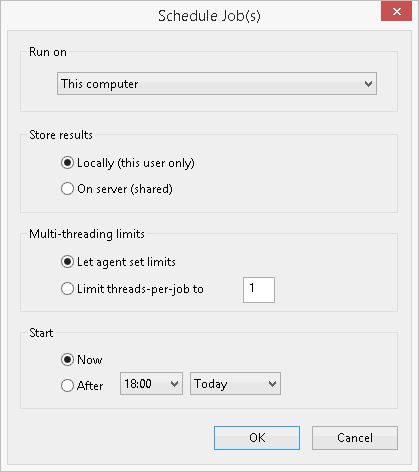The width and height of the screenshot is (419, 472).
Task: Select 'Let agent set limits' option
Action: click(x=118, y=262)
